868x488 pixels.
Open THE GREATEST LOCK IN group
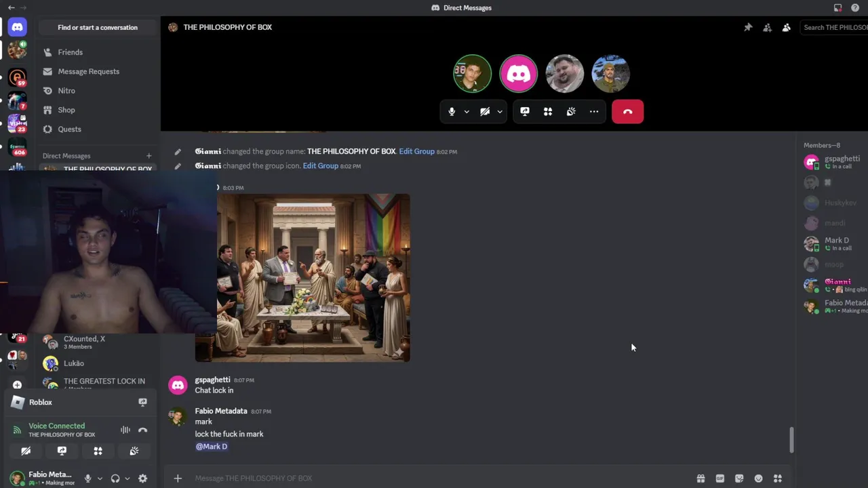[x=98, y=383]
